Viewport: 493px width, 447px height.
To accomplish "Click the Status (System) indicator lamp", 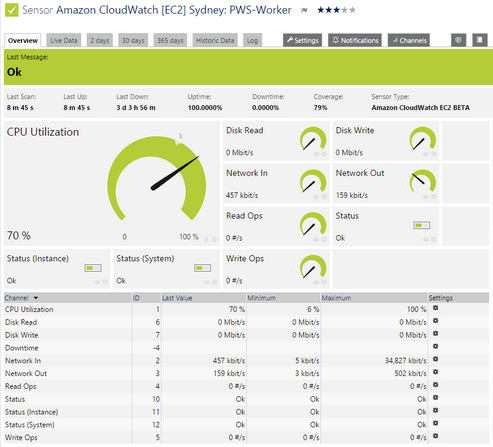I will 203,268.
